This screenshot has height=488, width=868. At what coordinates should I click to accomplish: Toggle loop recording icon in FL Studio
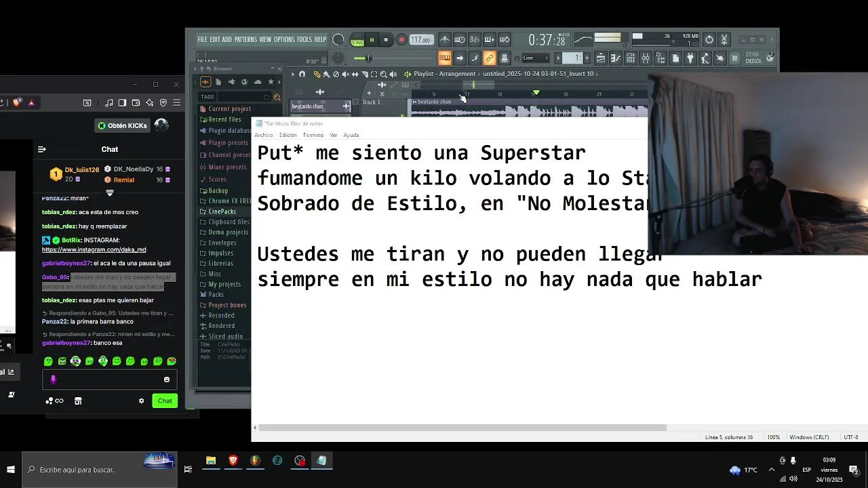504,40
